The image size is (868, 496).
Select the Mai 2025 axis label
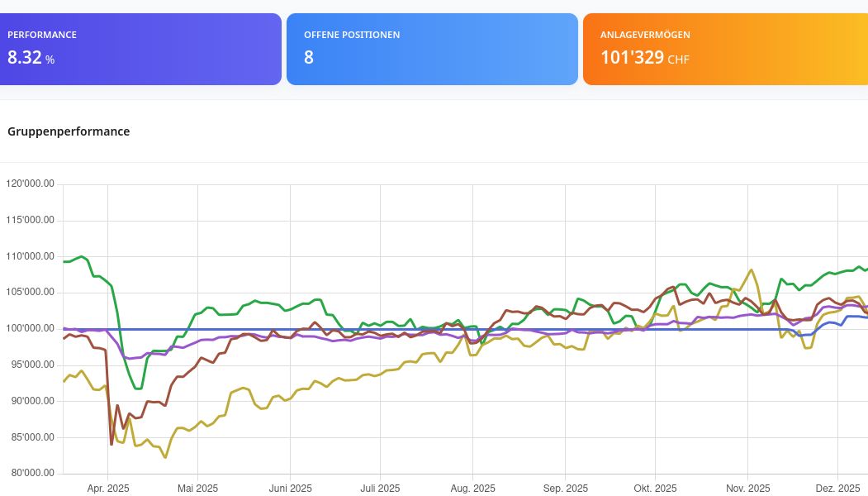tap(198, 489)
